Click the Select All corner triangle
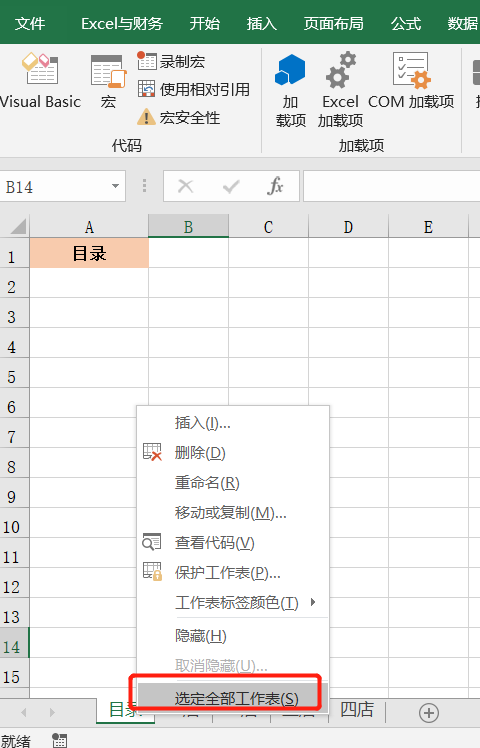480x748 pixels. (17, 226)
